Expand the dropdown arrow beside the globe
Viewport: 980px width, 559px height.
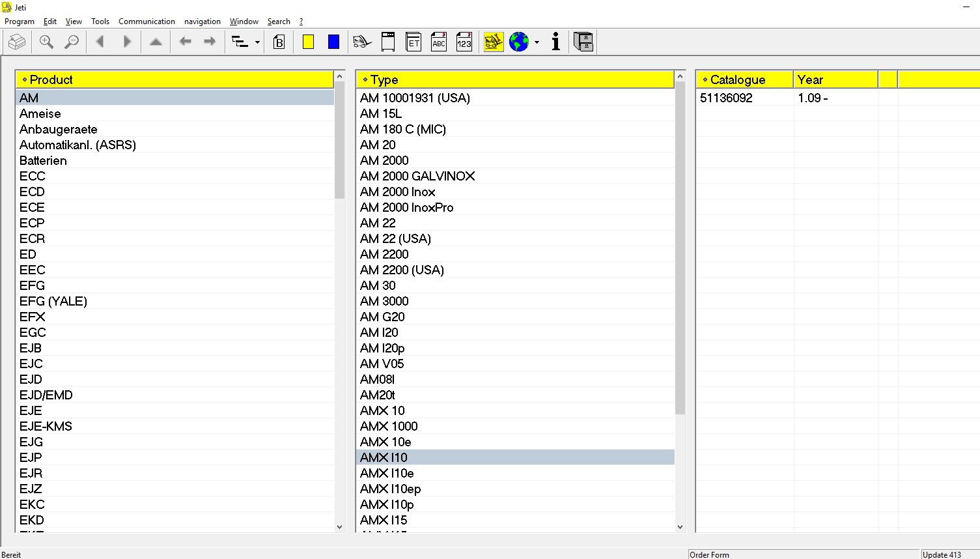tap(537, 42)
